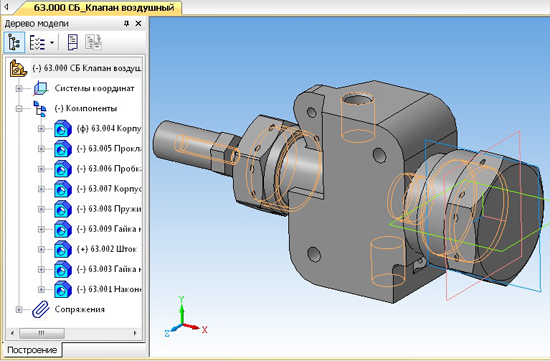Pin the Дерево модели panel
The height and width of the screenshot is (361, 550).
tap(126, 24)
